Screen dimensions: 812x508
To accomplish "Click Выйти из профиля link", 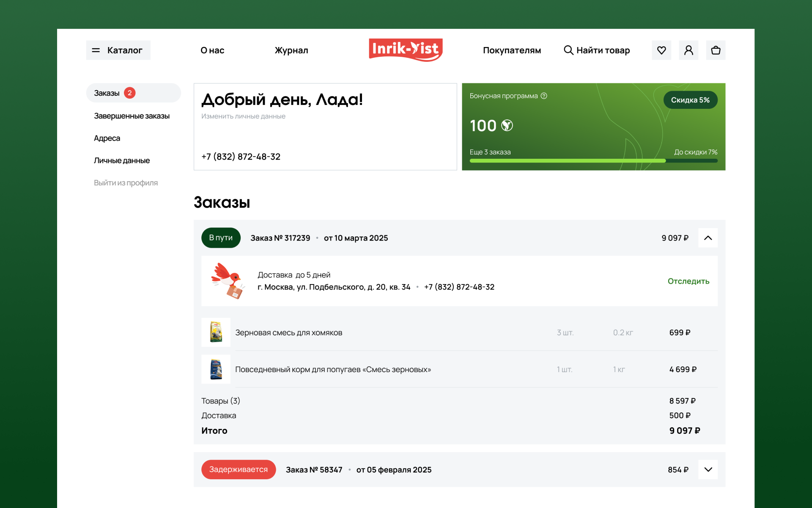I will [126, 183].
